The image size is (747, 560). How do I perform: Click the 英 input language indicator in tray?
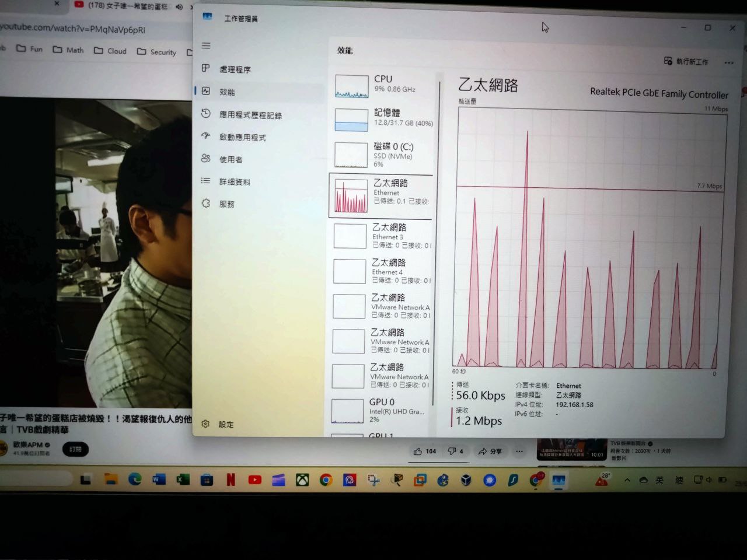(659, 480)
